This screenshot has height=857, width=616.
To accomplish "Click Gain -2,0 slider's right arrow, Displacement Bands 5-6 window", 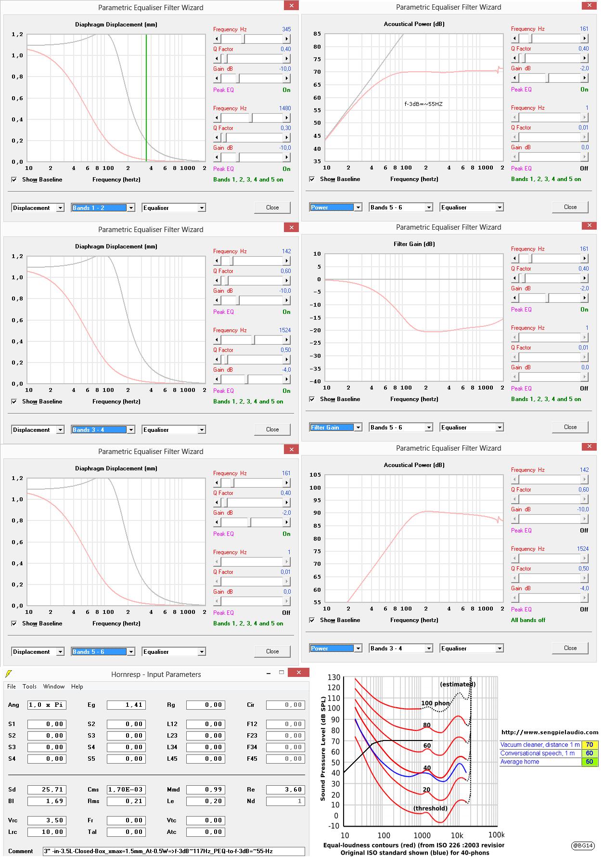I will 287,522.
